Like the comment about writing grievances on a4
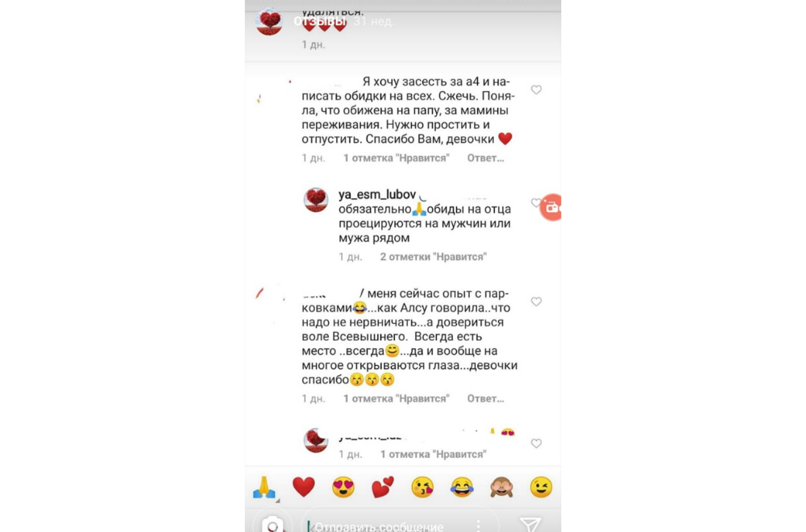Viewport: 806px width, 532px height. [x=536, y=90]
